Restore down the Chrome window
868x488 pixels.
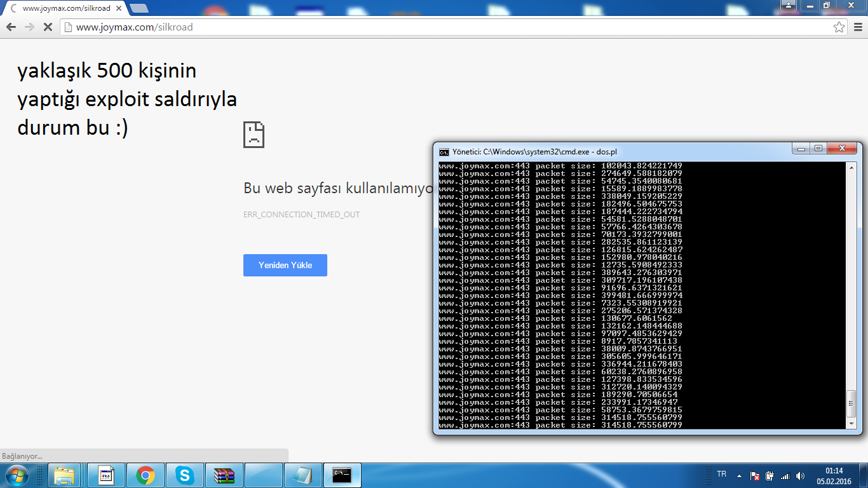(825, 5)
